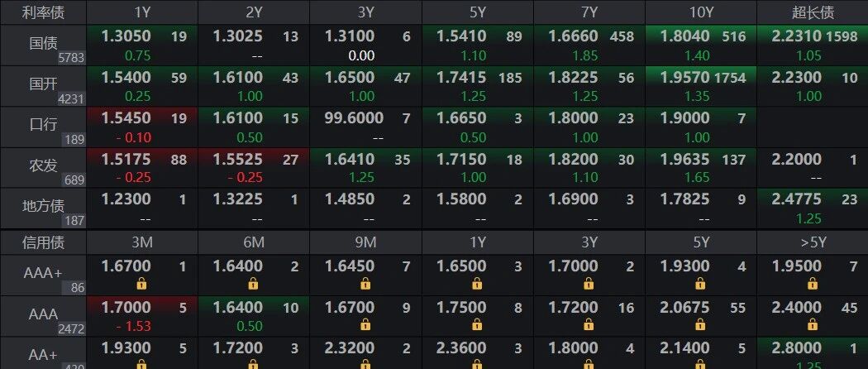Click lock icon under AAA+ 6M 1.6400
The height and width of the screenshot is (369, 868).
pyautogui.click(x=254, y=284)
